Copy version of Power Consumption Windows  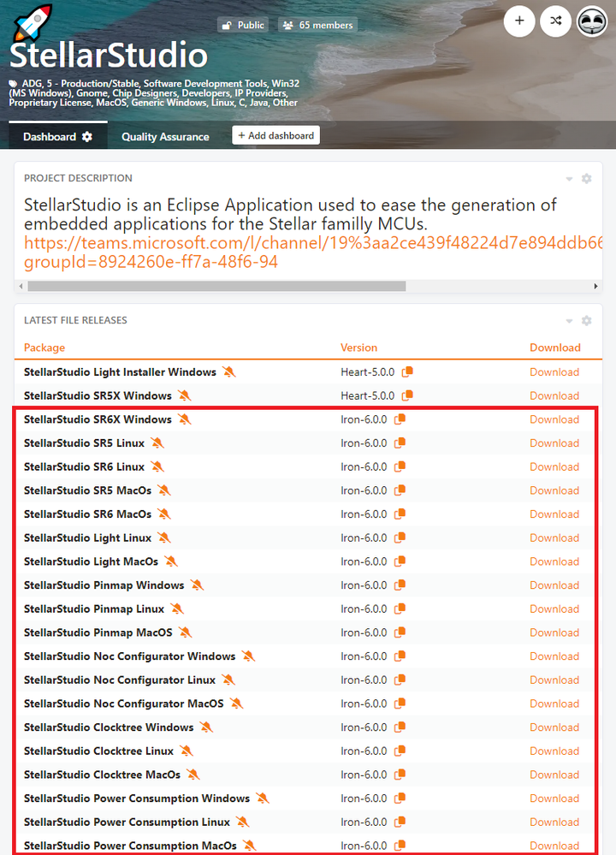400,799
